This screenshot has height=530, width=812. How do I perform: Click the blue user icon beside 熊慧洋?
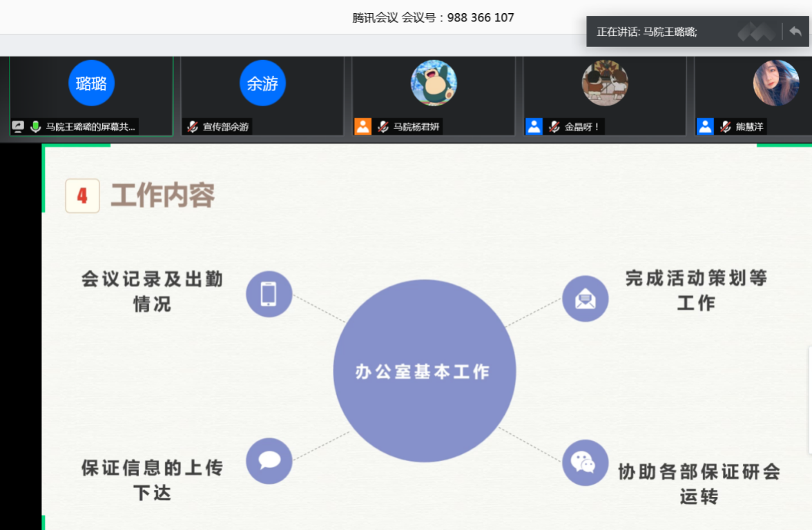click(705, 127)
